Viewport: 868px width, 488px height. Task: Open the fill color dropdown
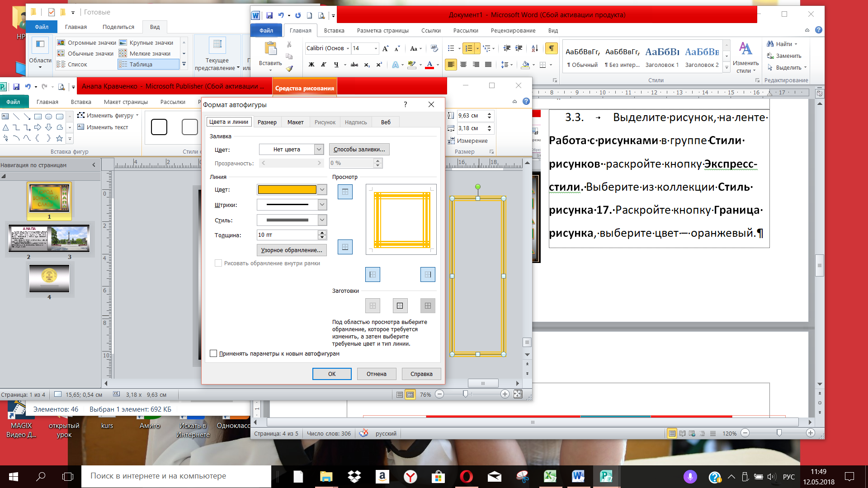click(x=319, y=149)
